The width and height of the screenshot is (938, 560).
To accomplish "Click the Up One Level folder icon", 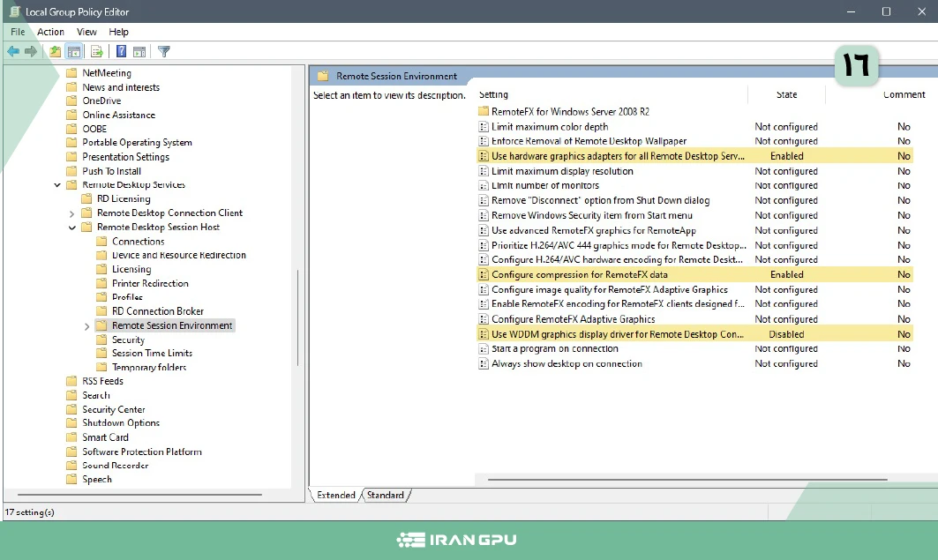I will click(55, 51).
